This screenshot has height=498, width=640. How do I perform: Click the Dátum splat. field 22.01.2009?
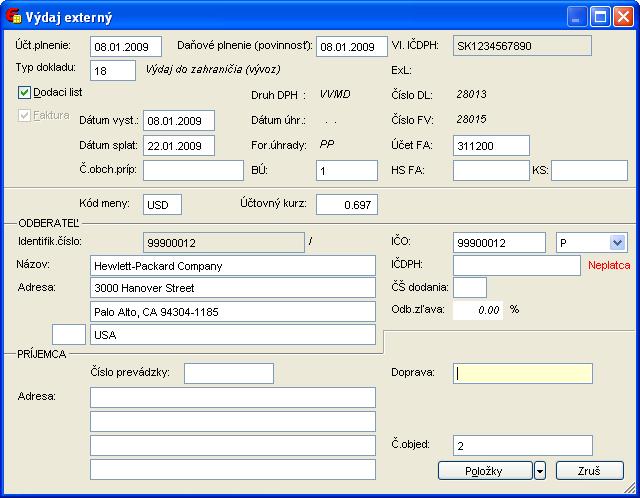tap(179, 146)
